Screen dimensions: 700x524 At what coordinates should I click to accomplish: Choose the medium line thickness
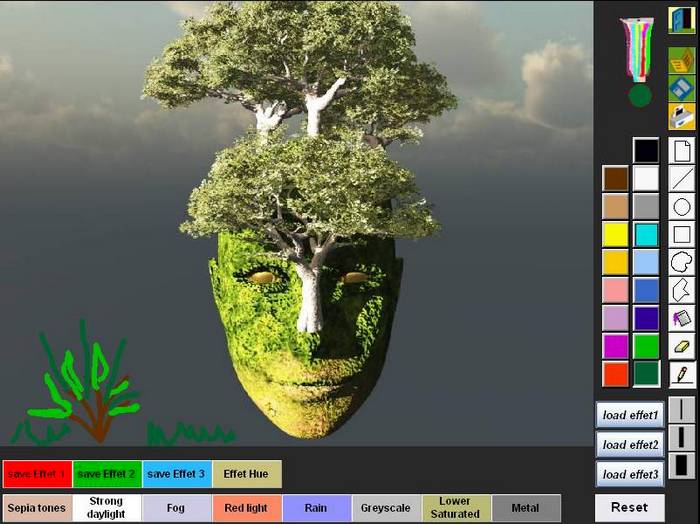pyautogui.click(x=682, y=437)
